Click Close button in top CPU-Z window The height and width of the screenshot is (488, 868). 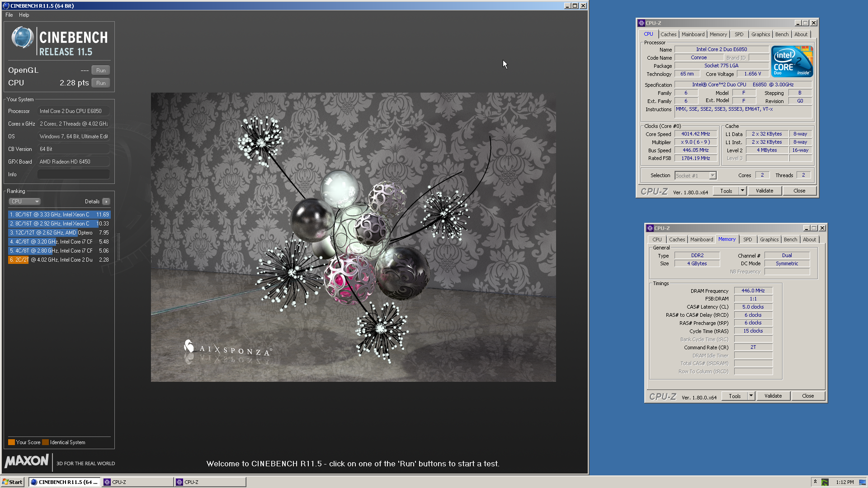coord(799,191)
